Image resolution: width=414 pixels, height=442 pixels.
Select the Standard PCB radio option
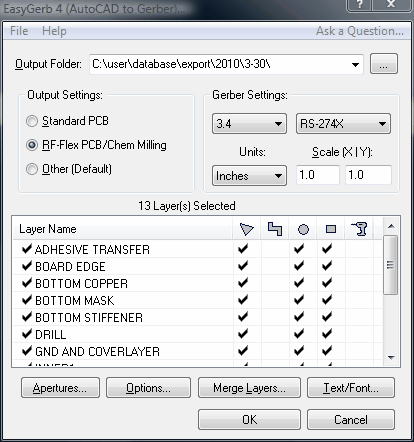coord(32,121)
